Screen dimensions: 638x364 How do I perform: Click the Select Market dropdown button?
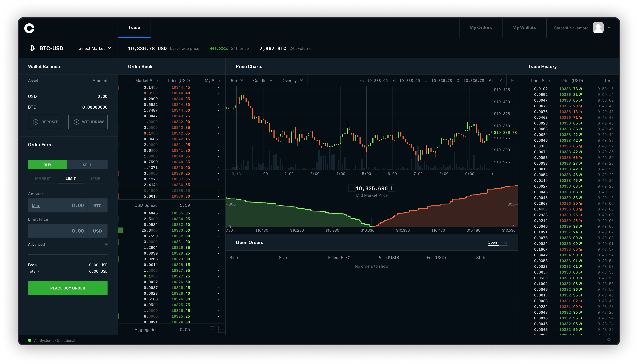[x=94, y=48]
